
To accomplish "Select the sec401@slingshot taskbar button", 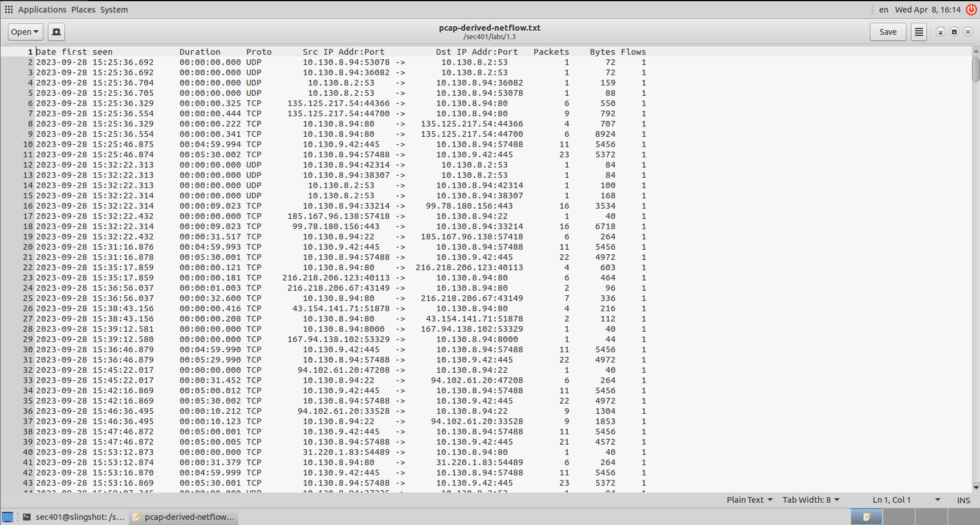I will [x=80, y=517].
